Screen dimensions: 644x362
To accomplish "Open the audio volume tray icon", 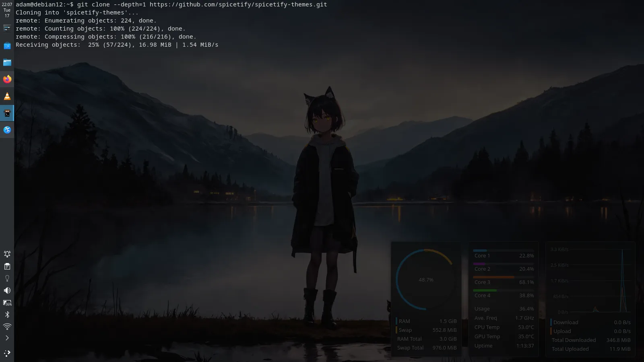I will click(7, 290).
